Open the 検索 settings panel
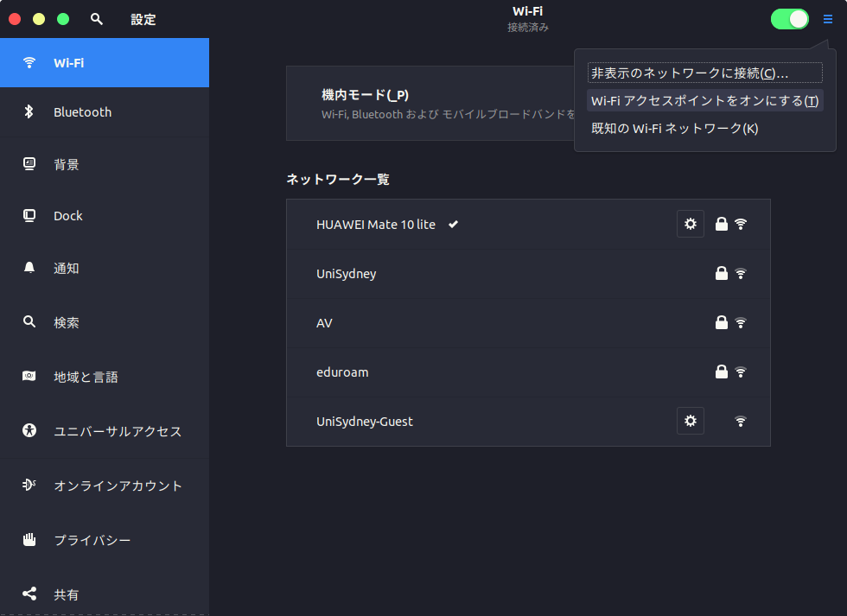847x616 pixels. [x=105, y=322]
